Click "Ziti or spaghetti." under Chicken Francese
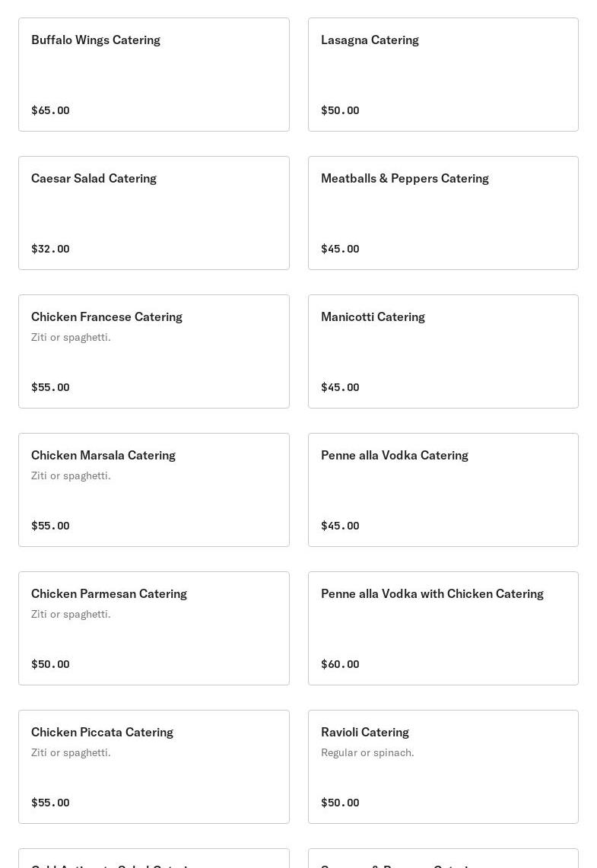This screenshot has width=597, height=868. pyautogui.click(x=71, y=337)
